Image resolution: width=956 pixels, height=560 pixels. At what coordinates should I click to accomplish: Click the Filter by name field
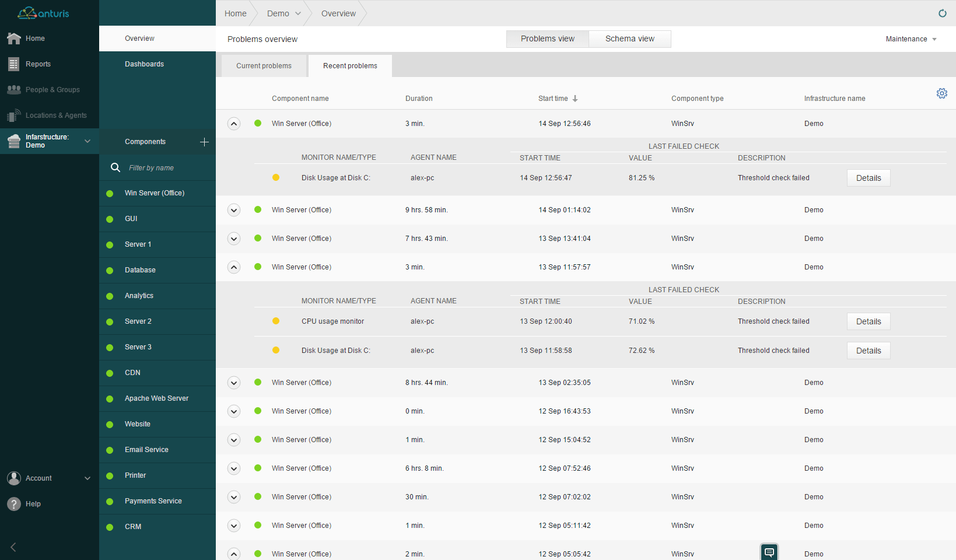tap(163, 168)
